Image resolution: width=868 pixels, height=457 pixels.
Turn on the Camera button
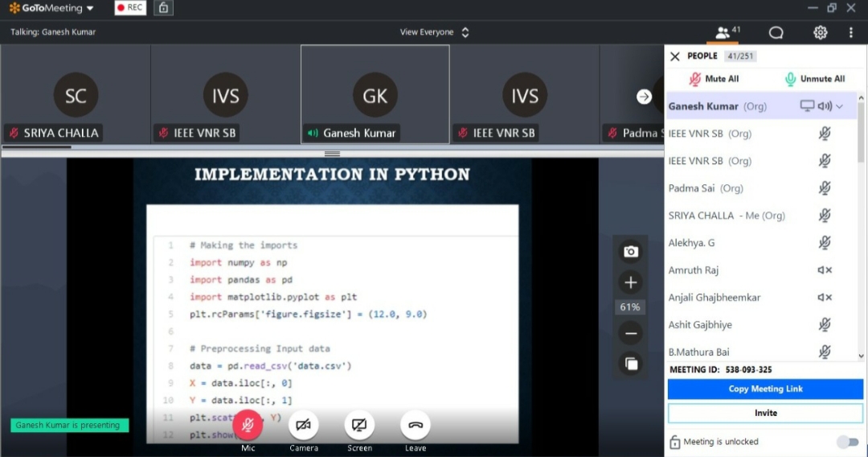pyautogui.click(x=303, y=425)
